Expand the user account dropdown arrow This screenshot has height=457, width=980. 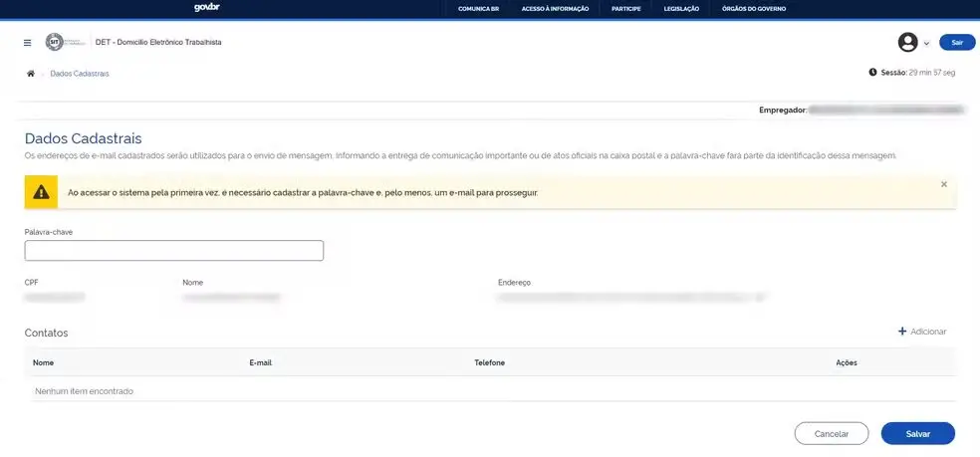click(926, 43)
